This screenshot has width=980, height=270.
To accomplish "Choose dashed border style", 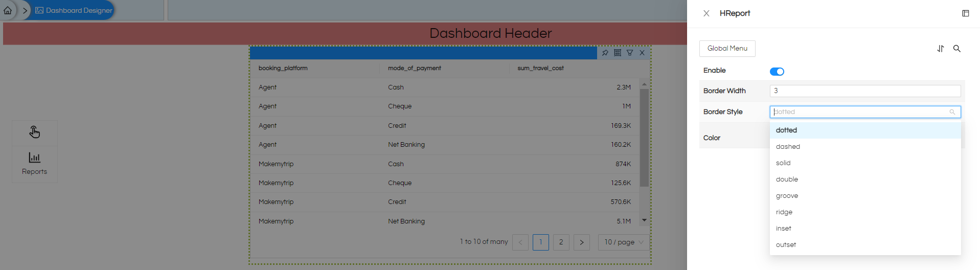I will (x=865, y=147).
